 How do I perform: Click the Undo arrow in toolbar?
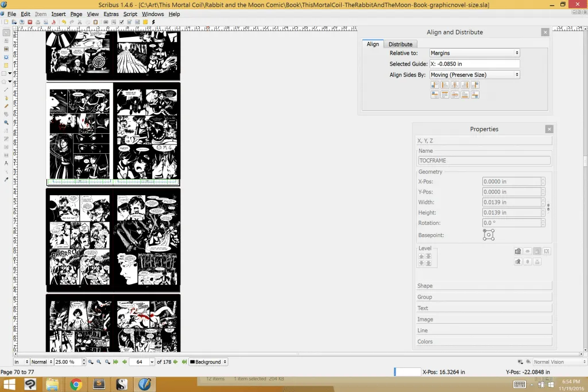(64, 22)
